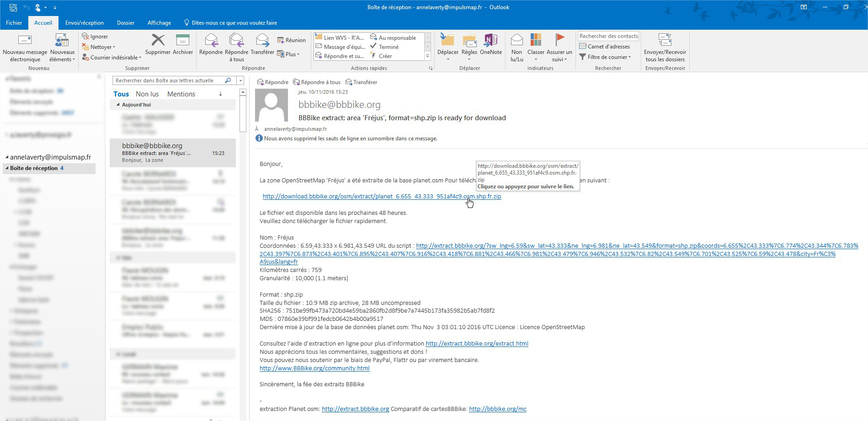868x421 pixels.
Task: Click Répondre in reading pane
Action: coord(273,82)
